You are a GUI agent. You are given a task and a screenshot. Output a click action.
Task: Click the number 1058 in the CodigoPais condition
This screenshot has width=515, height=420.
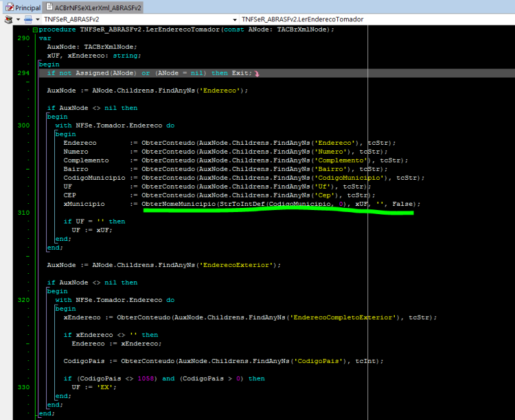146,379
